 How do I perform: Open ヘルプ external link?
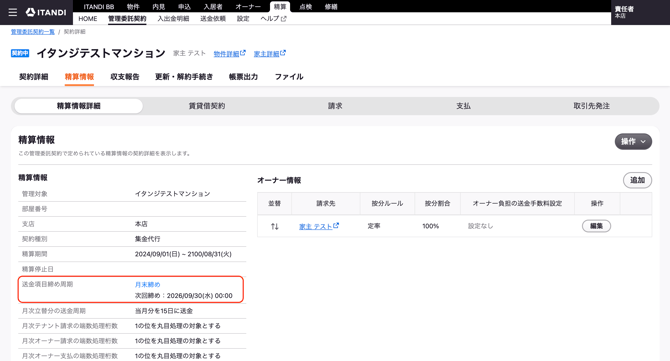click(x=273, y=19)
